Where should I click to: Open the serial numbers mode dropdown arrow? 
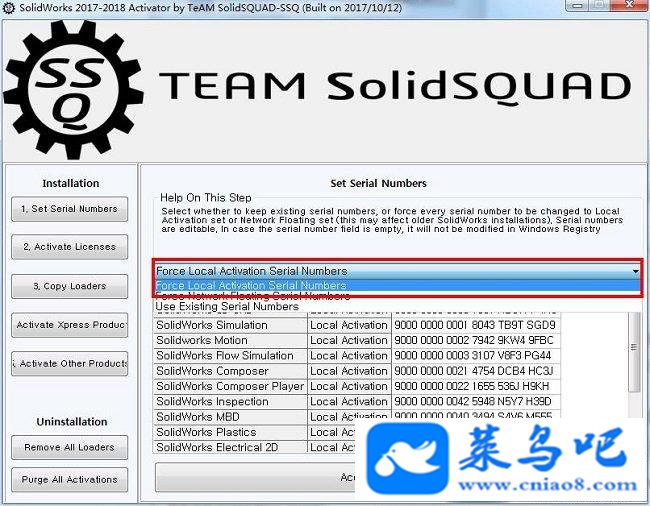pos(635,271)
